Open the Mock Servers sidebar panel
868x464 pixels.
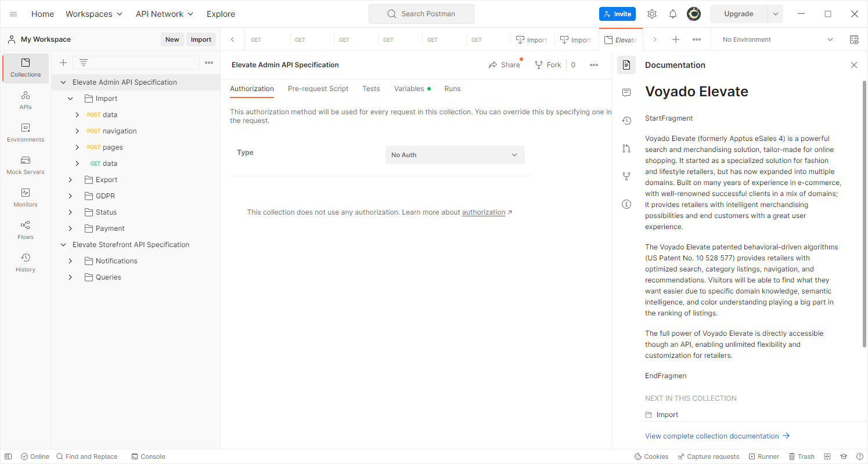click(x=26, y=165)
